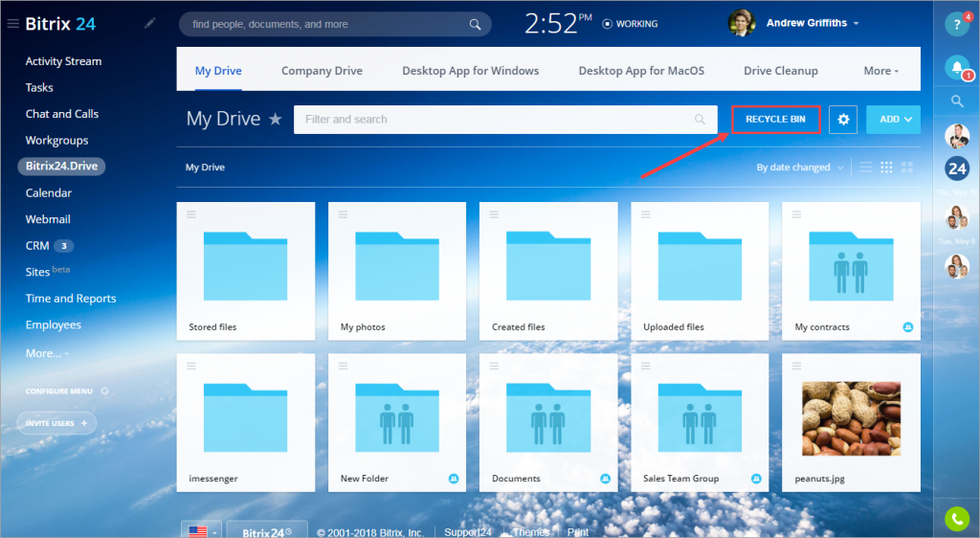The width and height of the screenshot is (980, 538).
Task: Click shared badge on Sales Team Group folder
Action: pos(756,479)
